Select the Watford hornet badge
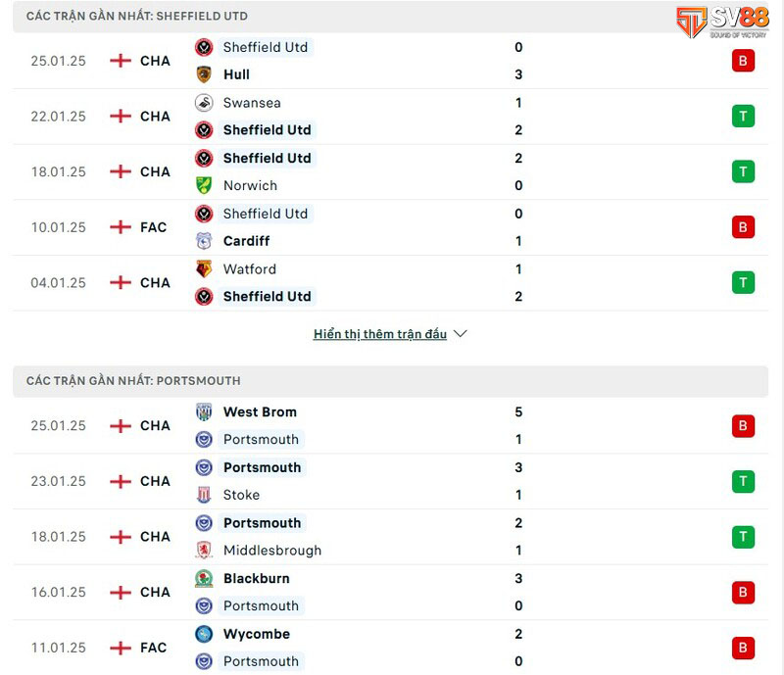Viewport: 784px width, 675px height. click(205, 269)
